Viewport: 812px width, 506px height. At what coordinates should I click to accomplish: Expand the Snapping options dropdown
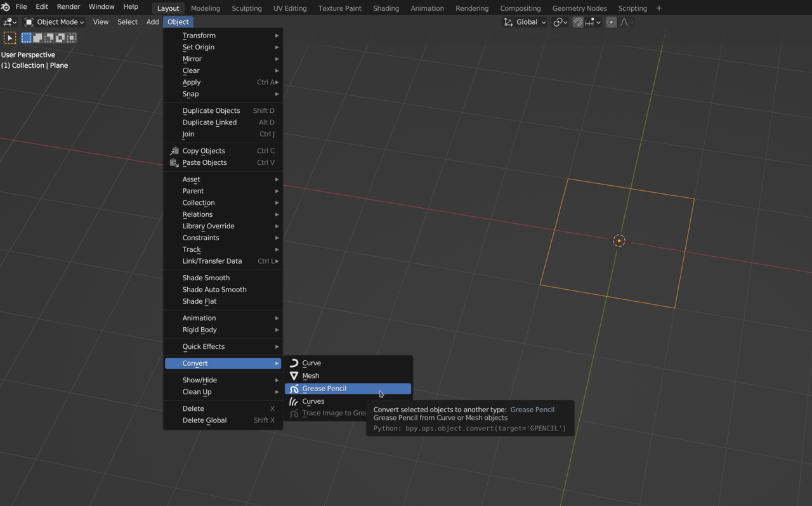tap(594, 22)
